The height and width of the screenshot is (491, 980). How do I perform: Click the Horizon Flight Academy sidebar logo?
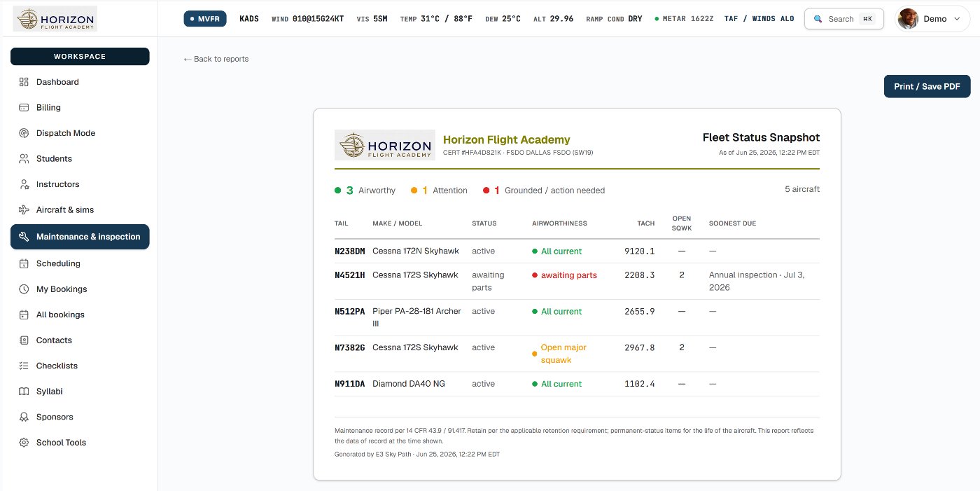pyautogui.click(x=55, y=19)
